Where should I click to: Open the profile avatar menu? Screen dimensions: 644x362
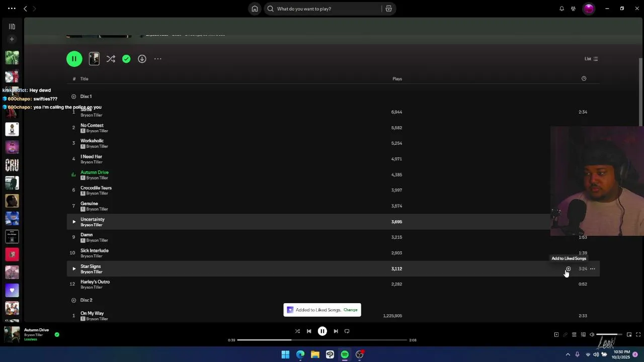589,9
